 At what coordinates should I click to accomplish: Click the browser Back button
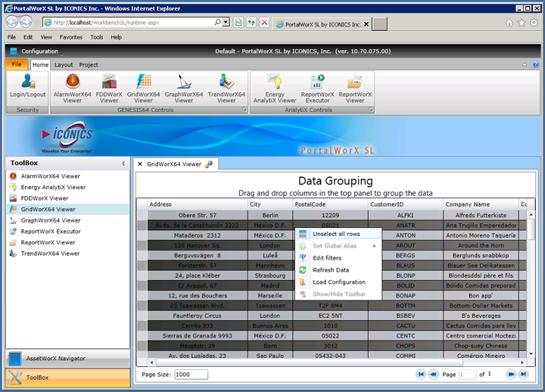click(x=11, y=22)
